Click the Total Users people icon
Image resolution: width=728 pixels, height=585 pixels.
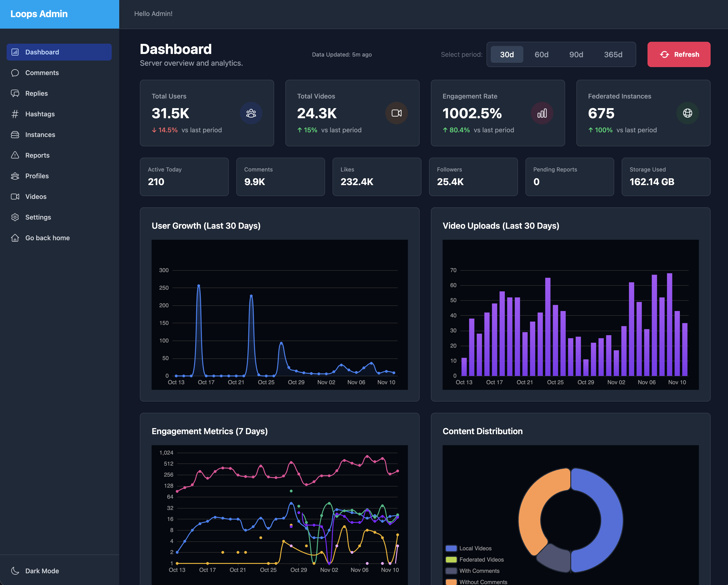point(251,113)
